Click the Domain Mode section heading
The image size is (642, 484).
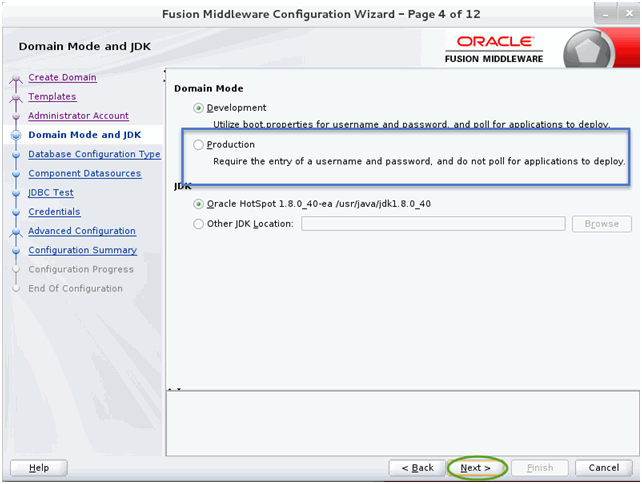click(x=208, y=88)
